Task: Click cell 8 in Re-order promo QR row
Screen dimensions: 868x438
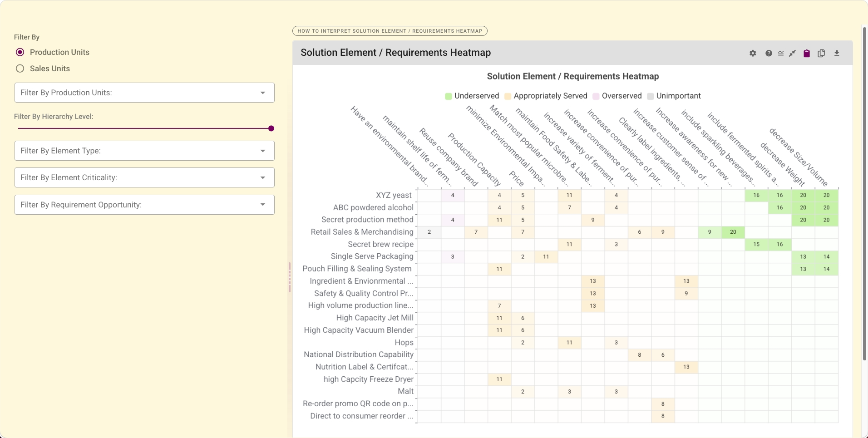Action: pyautogui.click(x=663, y=404)
